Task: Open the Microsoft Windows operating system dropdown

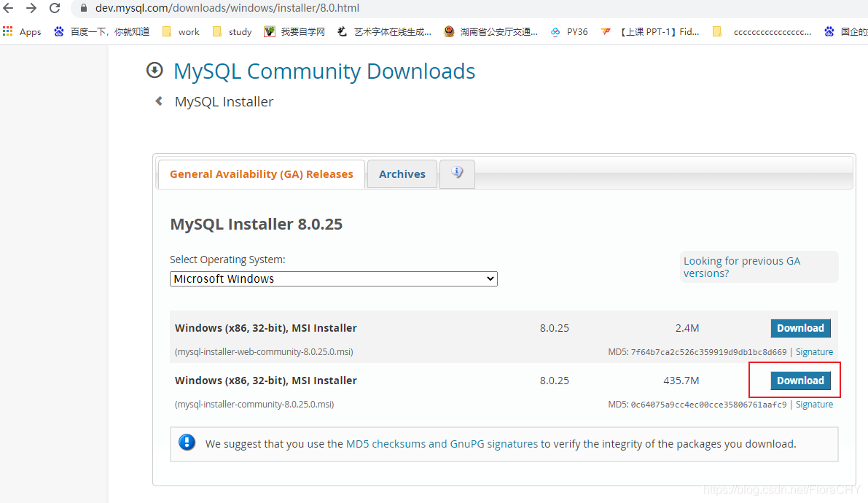Action: pyautogui.click(x=333, y=278)
